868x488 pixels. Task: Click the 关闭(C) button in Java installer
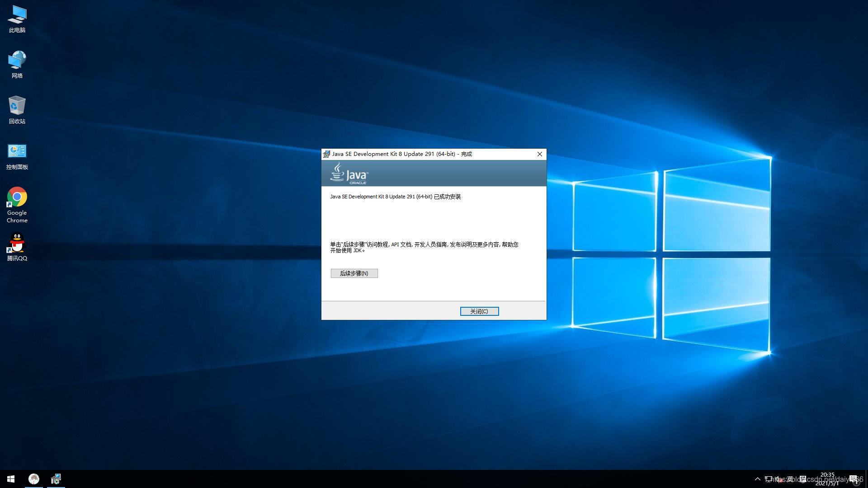[x=479, y=311]
